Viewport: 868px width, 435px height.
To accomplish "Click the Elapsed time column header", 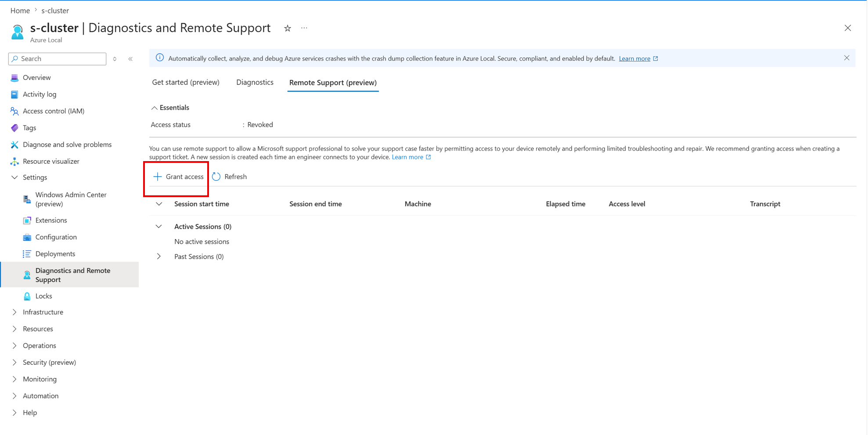I will pos(565,204).
